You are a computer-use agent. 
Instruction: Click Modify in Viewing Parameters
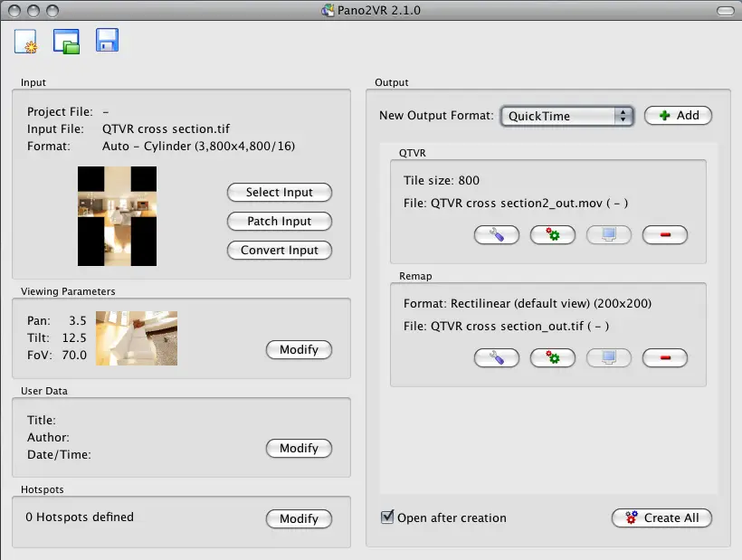point(299,349)
